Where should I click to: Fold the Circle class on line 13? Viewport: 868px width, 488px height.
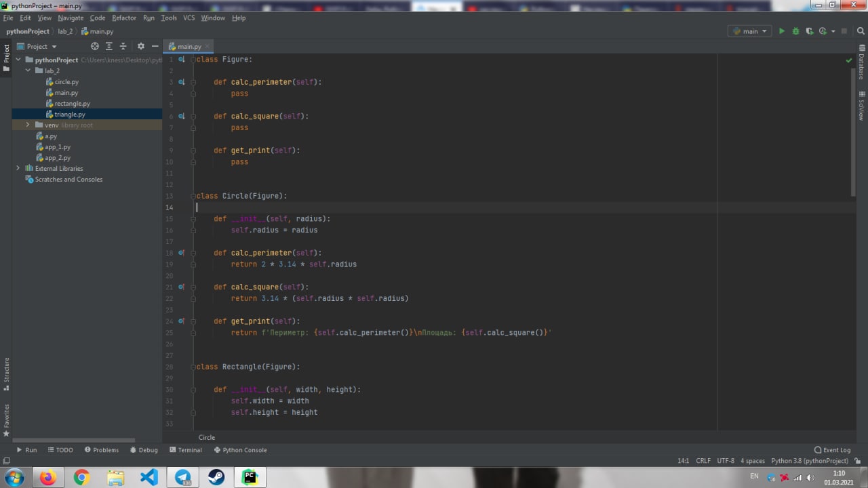[193, 196]
